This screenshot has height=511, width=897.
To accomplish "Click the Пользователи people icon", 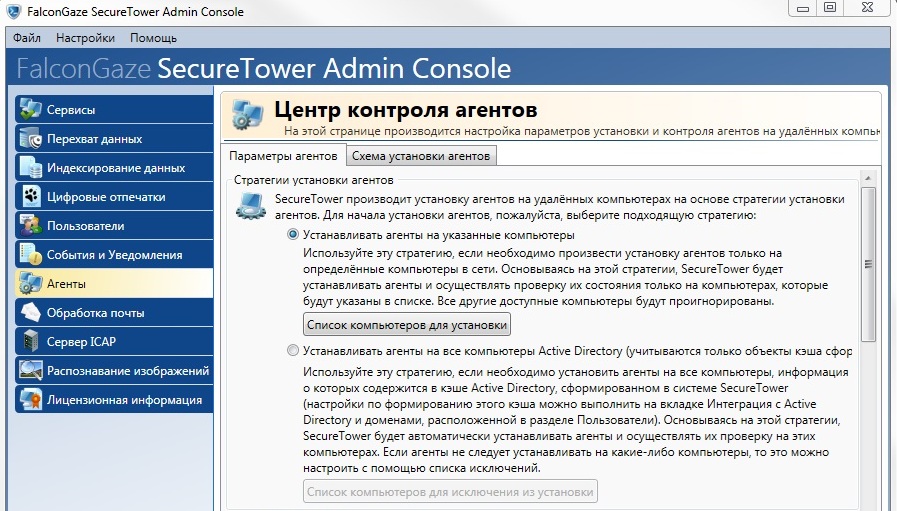I will 30,226.
